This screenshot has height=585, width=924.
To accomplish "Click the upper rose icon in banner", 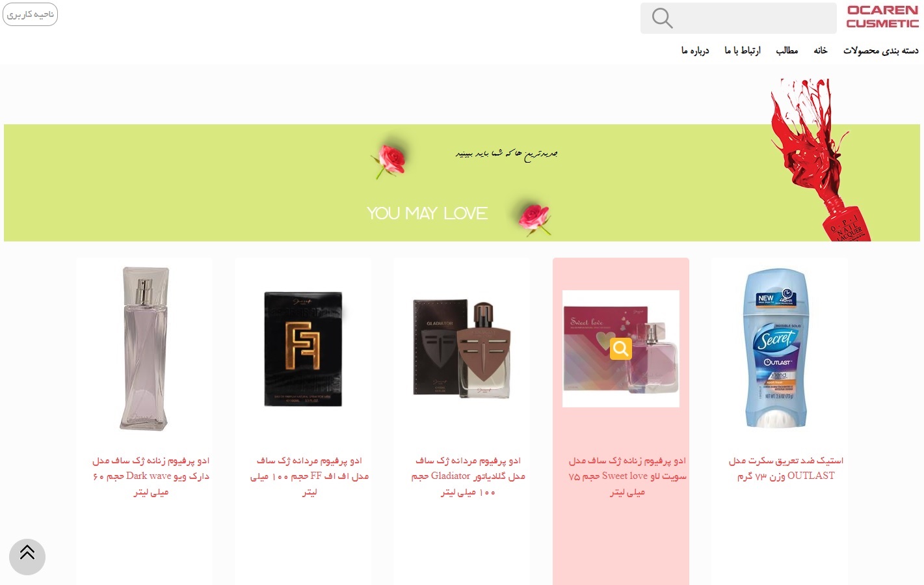I will tap(389, 159).
